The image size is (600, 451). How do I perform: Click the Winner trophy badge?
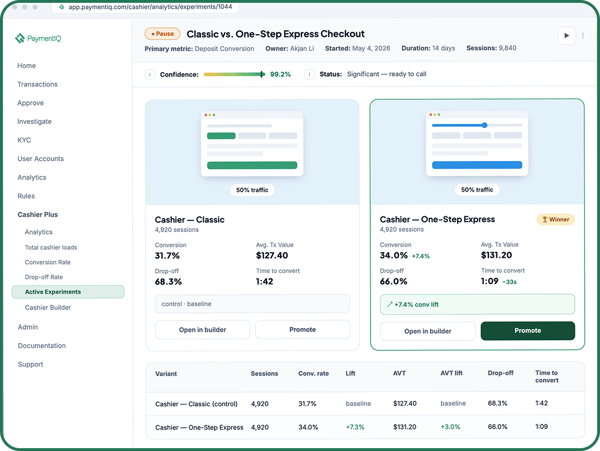coord(556,220)
